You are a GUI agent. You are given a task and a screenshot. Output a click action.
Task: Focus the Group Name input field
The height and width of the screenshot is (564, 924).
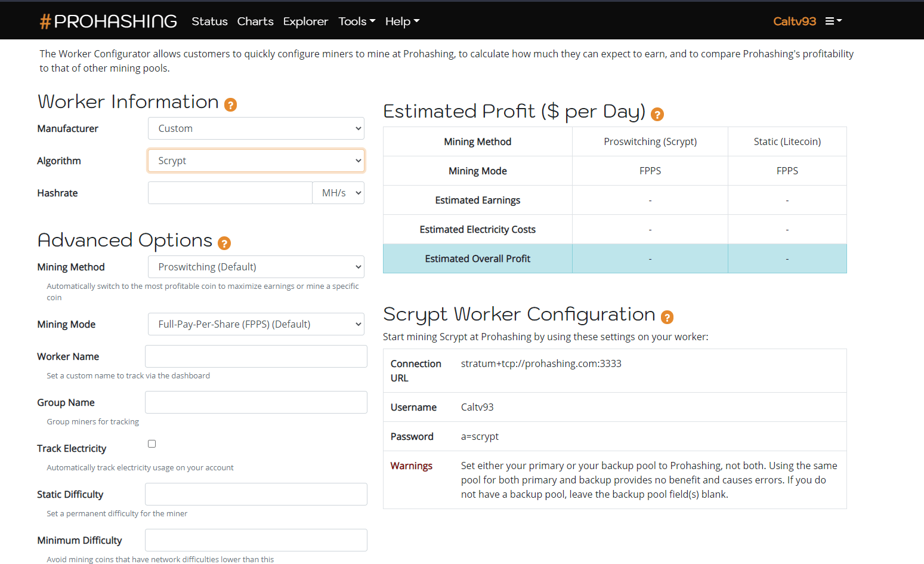tap(256, 402)
